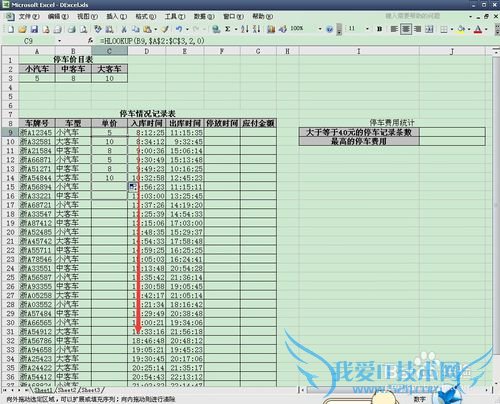Open the Undo history dropdown arrow
Screen dimensions: 500x404
[187, 30]
